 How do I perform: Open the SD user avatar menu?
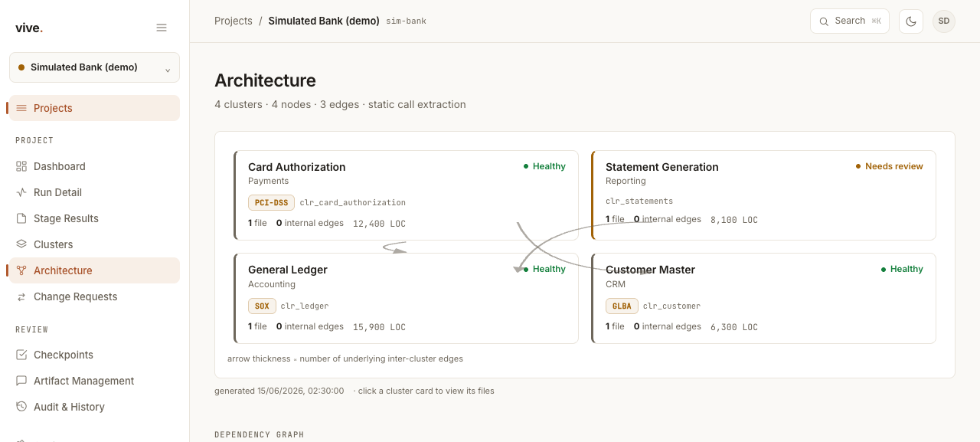(x=944, y=21)
